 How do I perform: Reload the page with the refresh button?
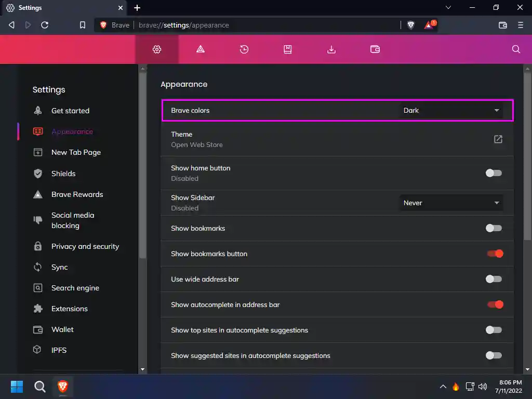45,25
